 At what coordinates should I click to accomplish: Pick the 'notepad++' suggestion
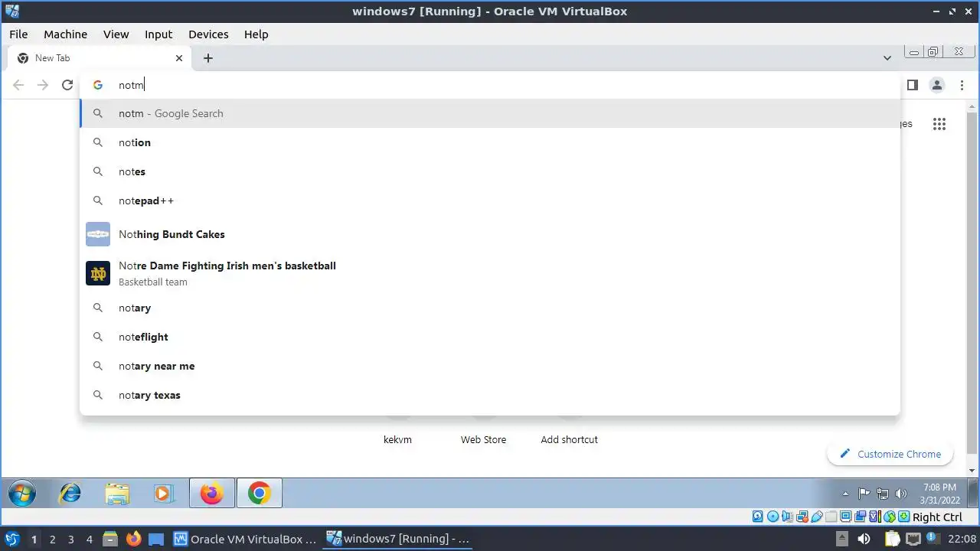(x=490, y=201)
